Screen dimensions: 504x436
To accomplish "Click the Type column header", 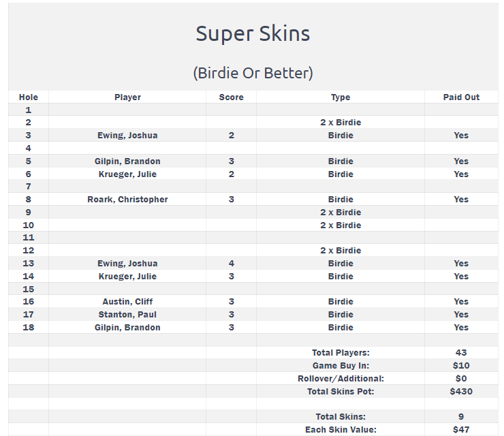I will 341,97.
